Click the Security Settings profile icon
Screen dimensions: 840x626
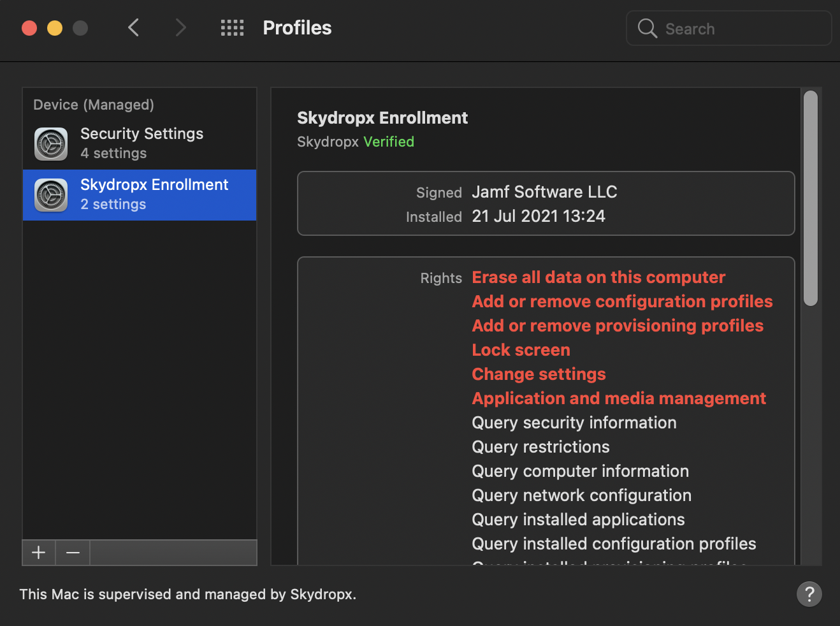pos(51,144)
